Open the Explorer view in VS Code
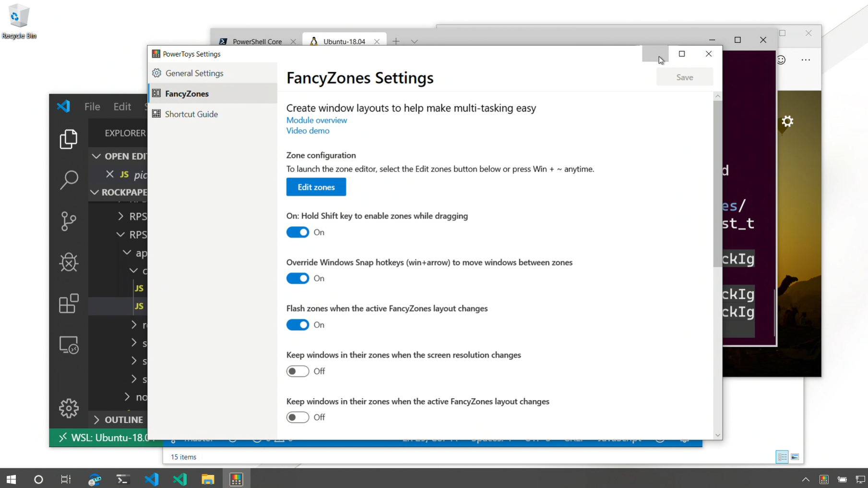This screenshot has height=488, width=868. (69, 139)
